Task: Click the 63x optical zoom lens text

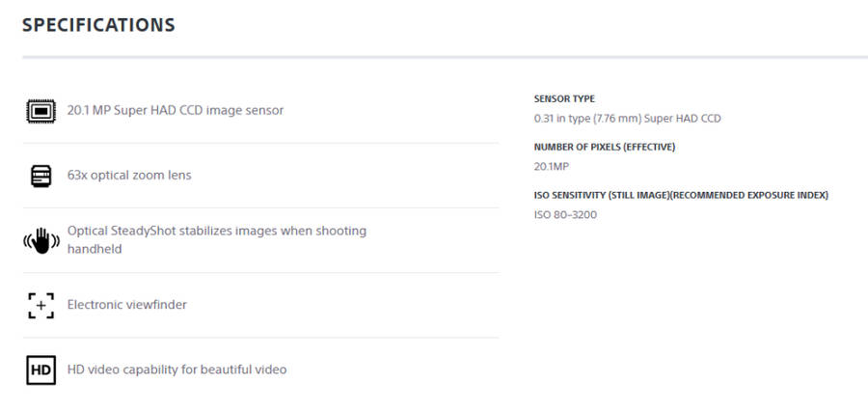Action: pos(128,176)
